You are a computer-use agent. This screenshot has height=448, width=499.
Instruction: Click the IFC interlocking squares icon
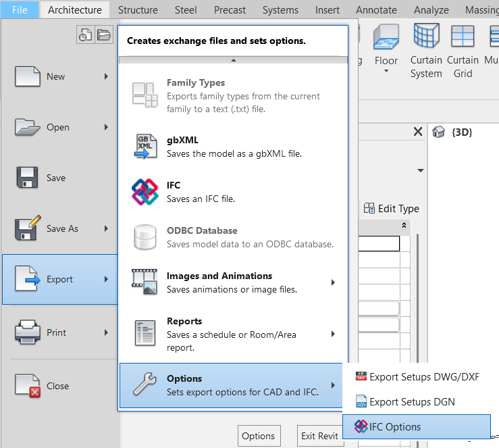[145, 192]
